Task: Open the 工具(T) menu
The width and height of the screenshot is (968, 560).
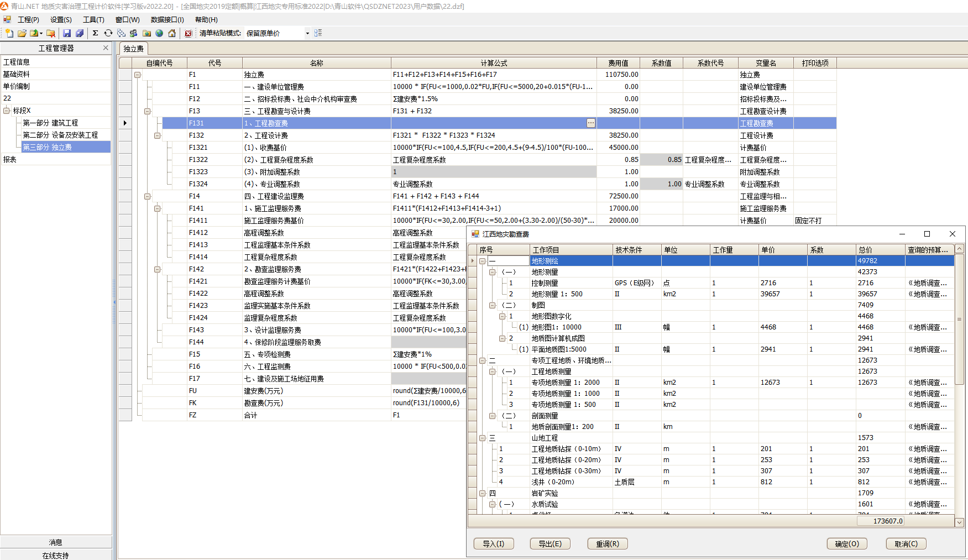Action: [x=93, y=19]
